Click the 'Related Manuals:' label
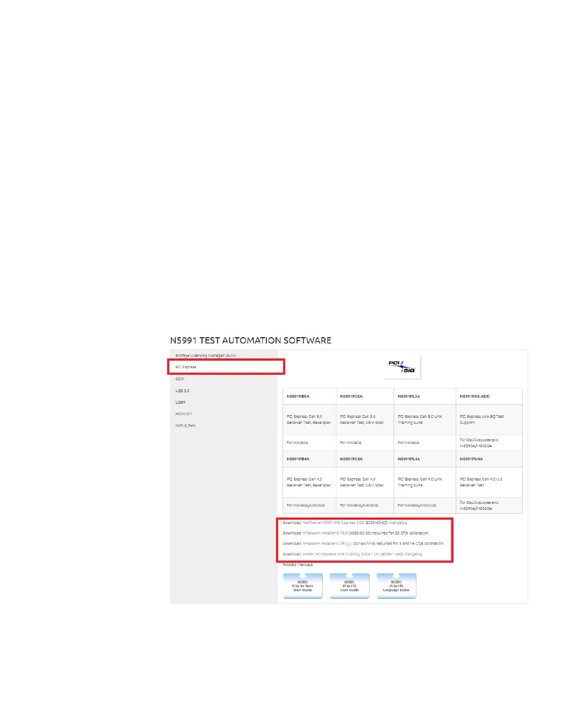 click(x=297, y=564)
